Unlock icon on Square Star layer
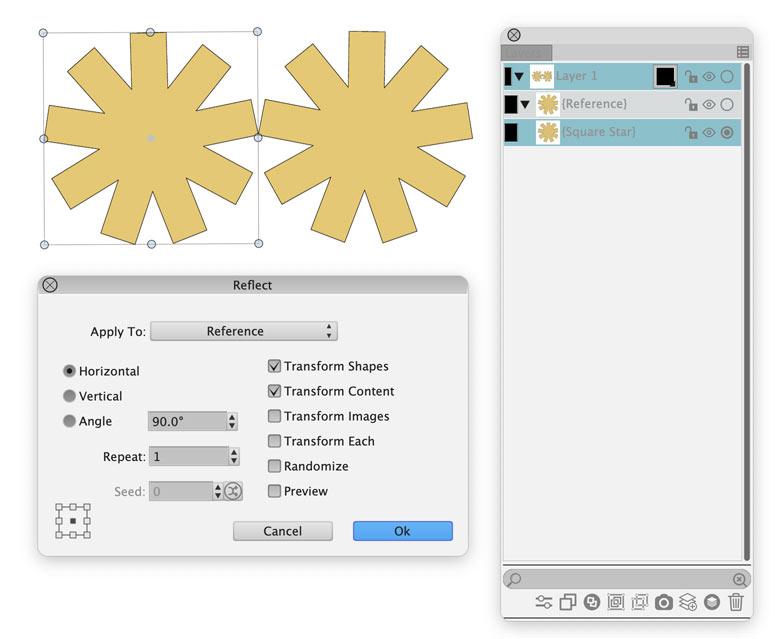 (x=690, y=132)
